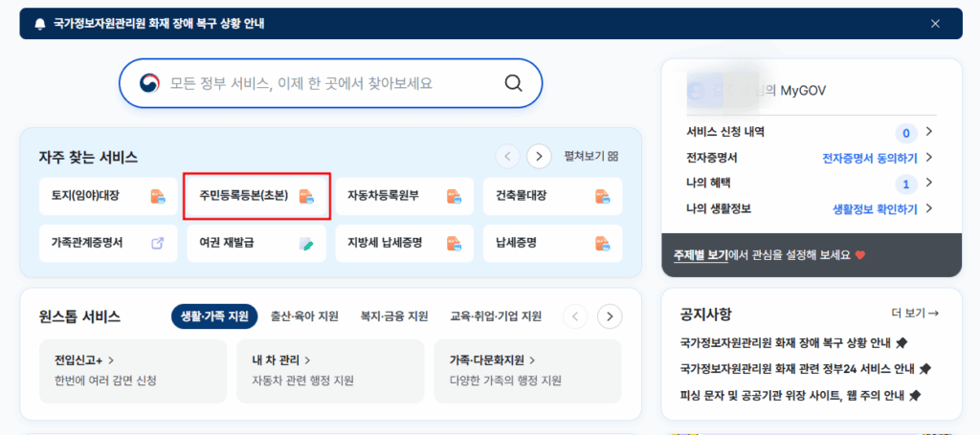Open 나의 혜택 row chevron
This screenshot has width=980, height=435.
[929, 183]
